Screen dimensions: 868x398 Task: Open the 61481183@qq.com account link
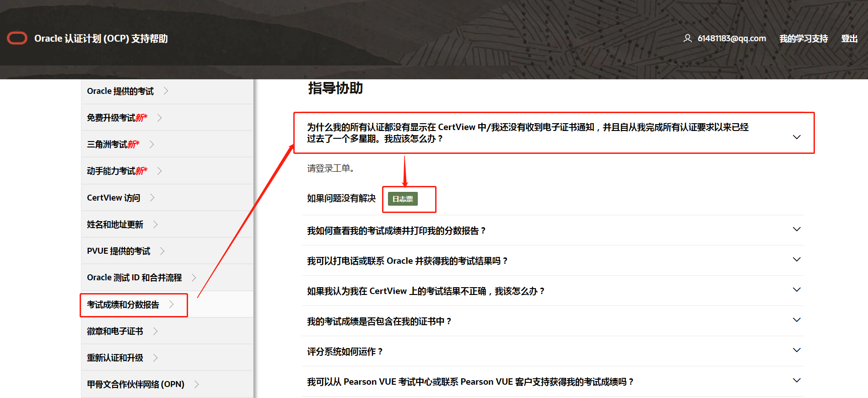pos(732,38)
